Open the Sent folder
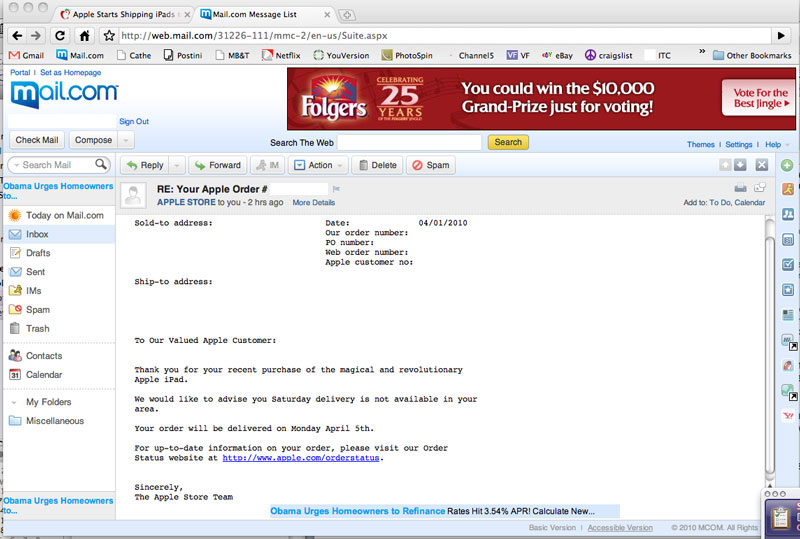 pyautogui.click(x=59, y=272)
